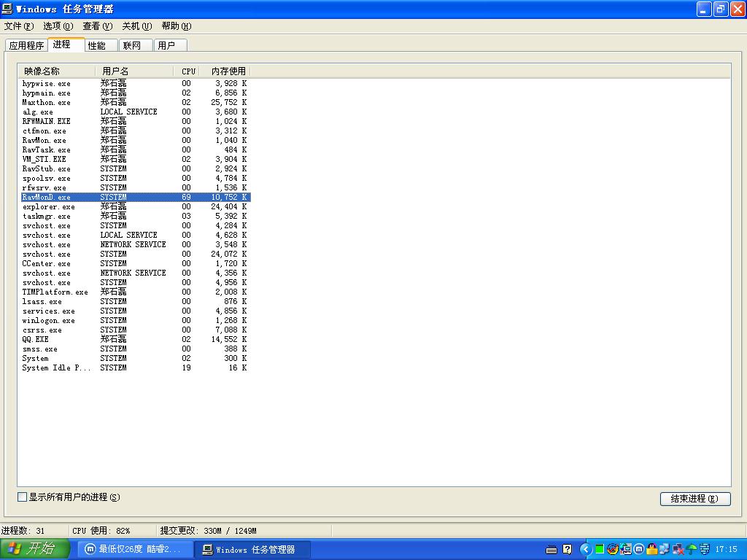
Task: Expand hidden tray icons with the chevron arrow
Action: tap(586, 550)
